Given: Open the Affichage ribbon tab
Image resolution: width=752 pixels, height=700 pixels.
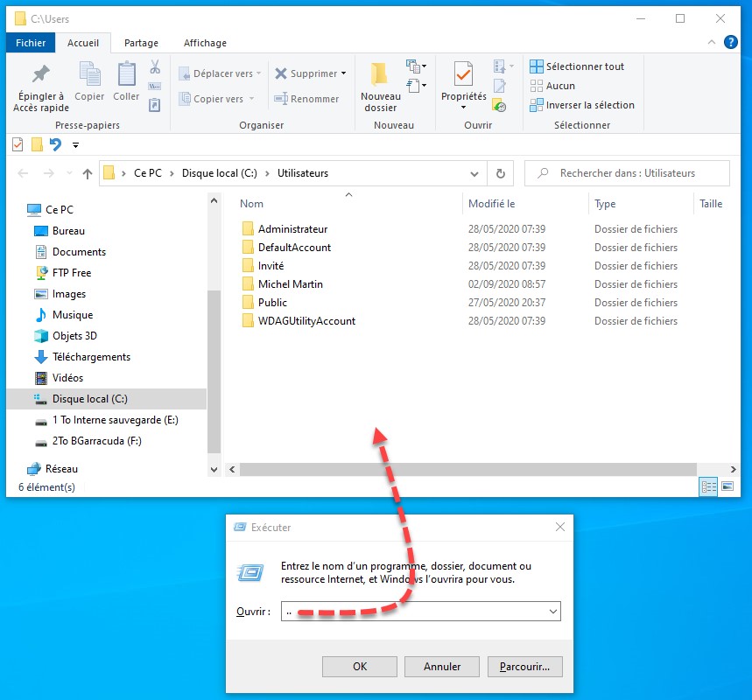Looking at the screenshot, I should point(205,43).
